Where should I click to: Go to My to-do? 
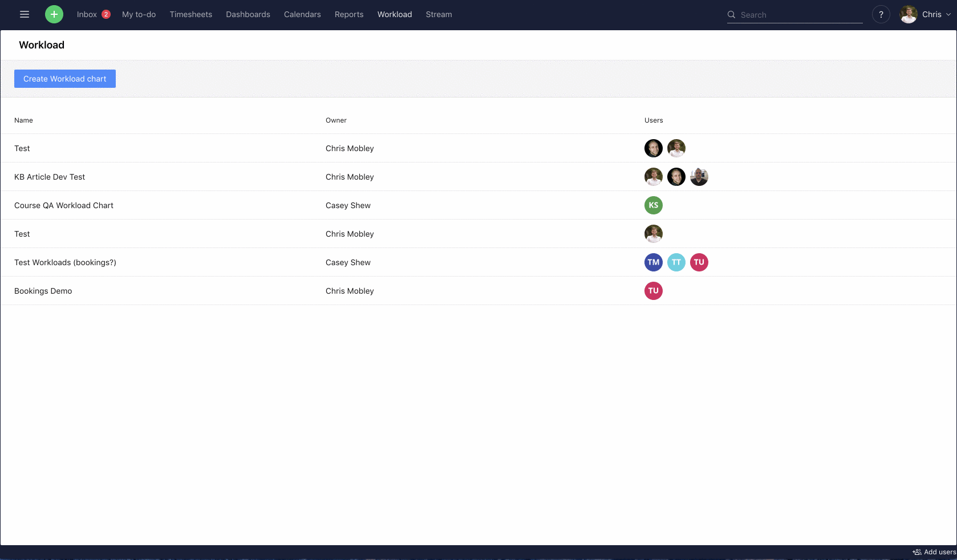[139, 14]
